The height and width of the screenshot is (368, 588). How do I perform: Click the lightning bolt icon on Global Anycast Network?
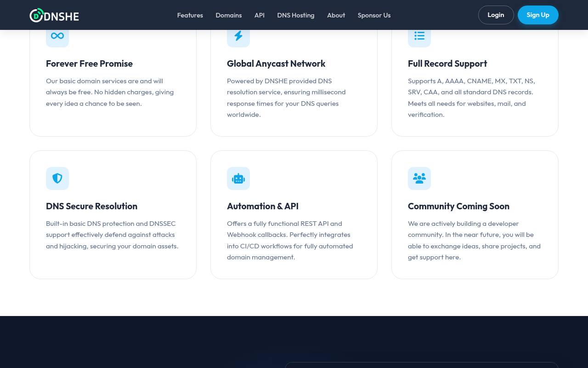click(x=238, y=36)
